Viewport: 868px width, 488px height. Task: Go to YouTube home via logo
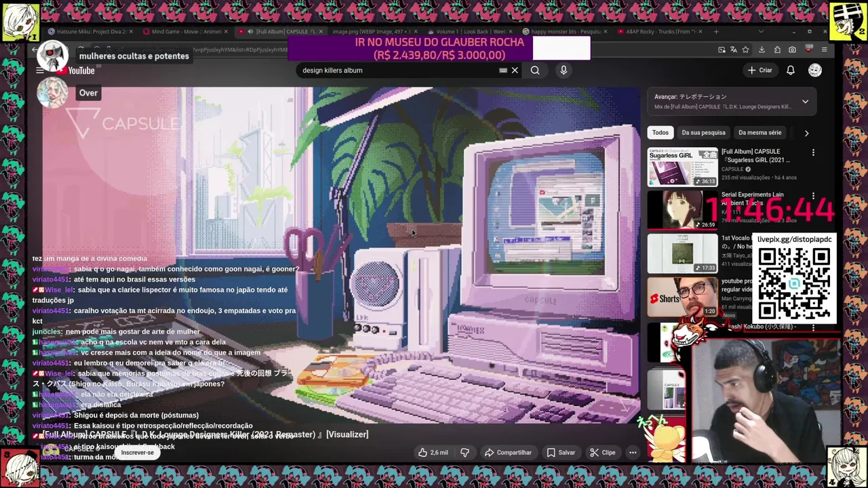click(76, 70)
